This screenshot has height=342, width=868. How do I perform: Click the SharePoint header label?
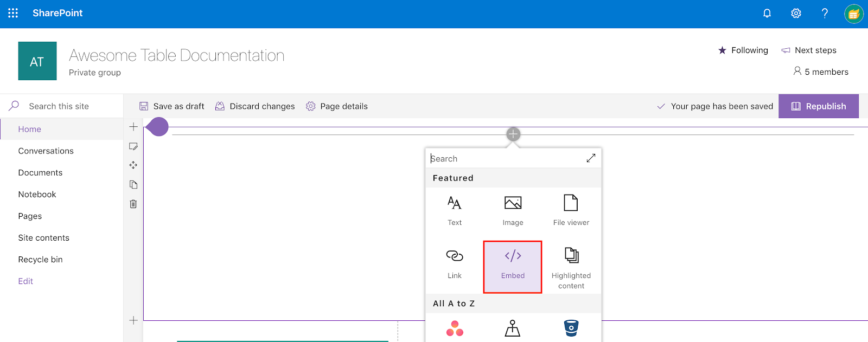58,13
